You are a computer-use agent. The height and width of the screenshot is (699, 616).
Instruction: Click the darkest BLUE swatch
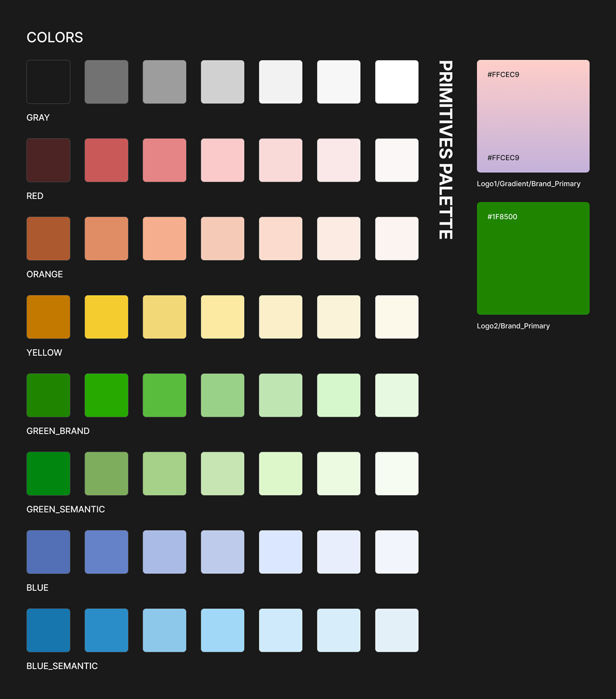click(x=48, y=551)
